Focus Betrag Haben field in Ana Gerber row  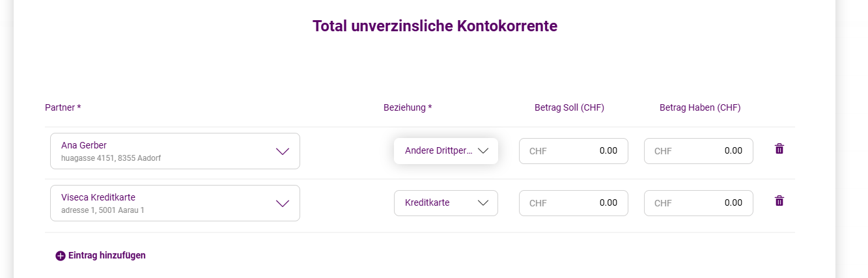[x=699, y=151]
